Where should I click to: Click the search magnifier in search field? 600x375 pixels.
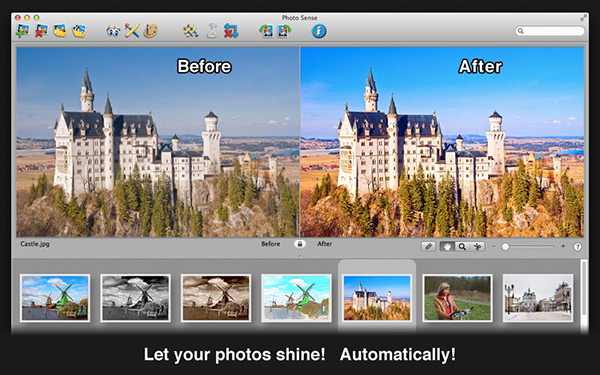520,31
